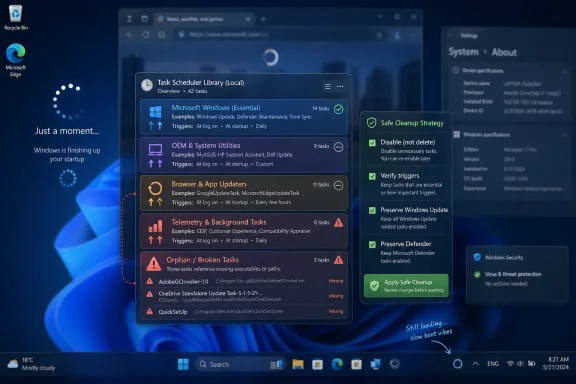Screen dimensions: 576x384
Task: Show hidden icons with taskbar chevron
Action: point(475,364)
